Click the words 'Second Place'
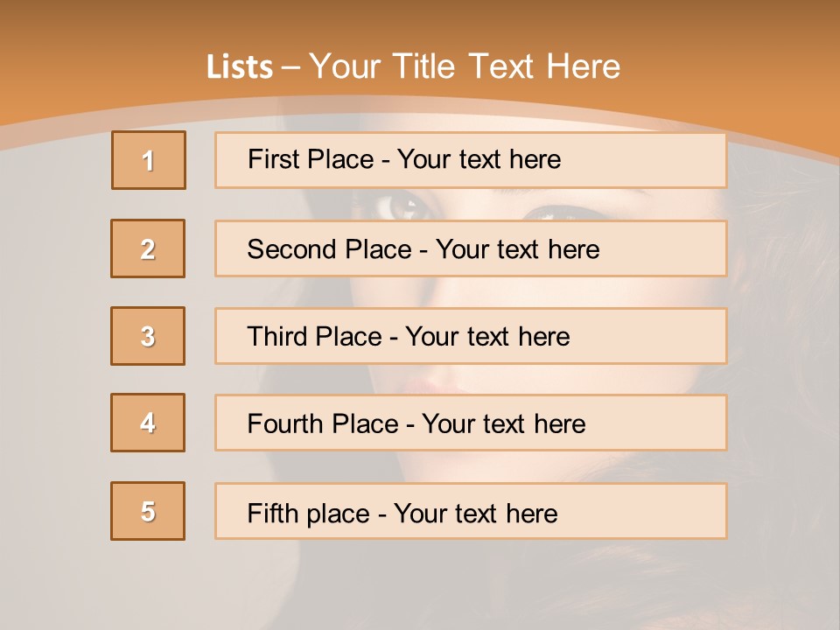Screen dimensions: 840x630 click(330, 249)
